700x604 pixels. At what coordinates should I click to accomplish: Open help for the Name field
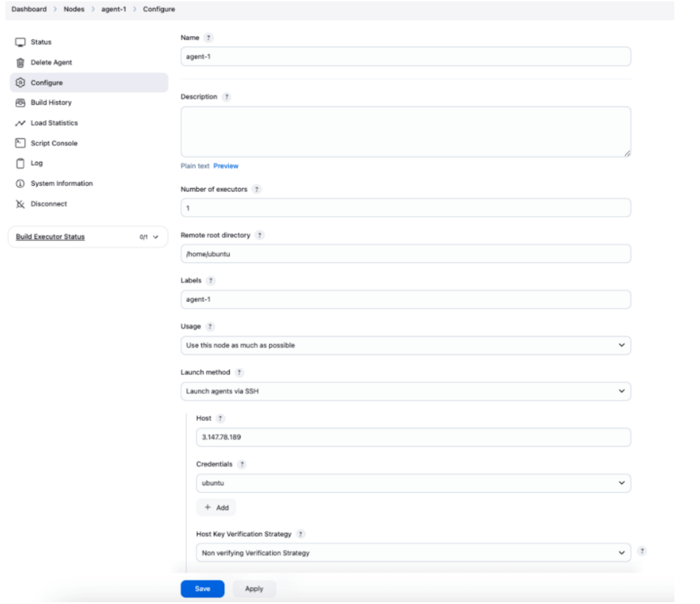pyautogui.click(x=208, y=38)
